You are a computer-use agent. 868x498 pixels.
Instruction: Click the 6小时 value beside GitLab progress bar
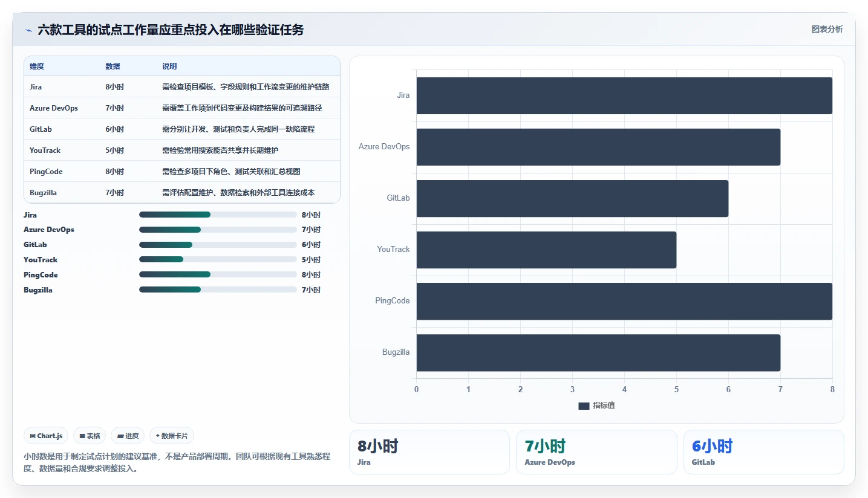[311, 245]
